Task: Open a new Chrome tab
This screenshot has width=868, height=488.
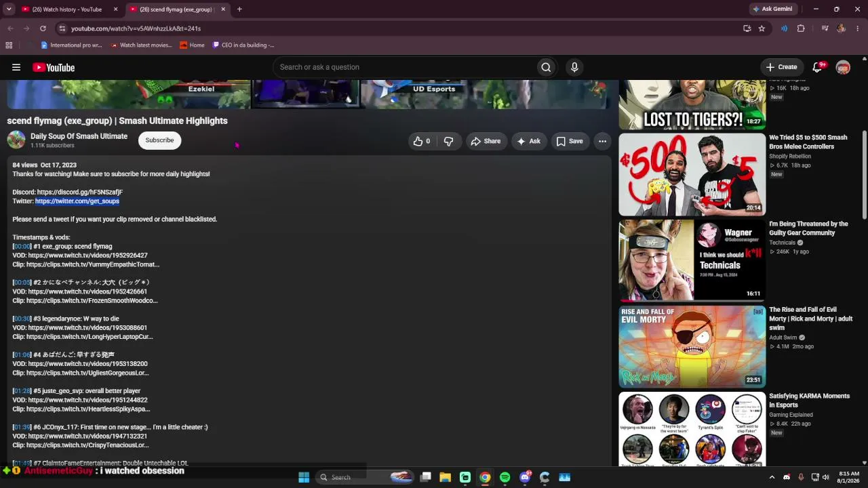Action: (x=239, y=9)
